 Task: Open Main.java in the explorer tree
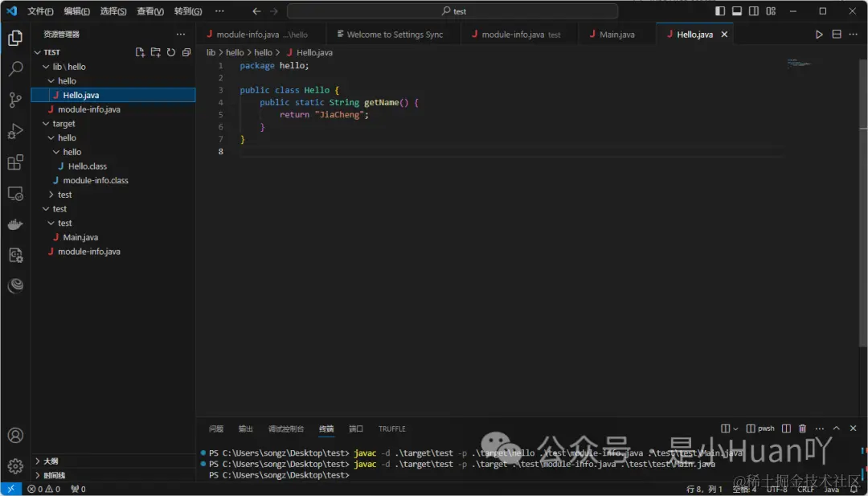[x=113, y=237]
